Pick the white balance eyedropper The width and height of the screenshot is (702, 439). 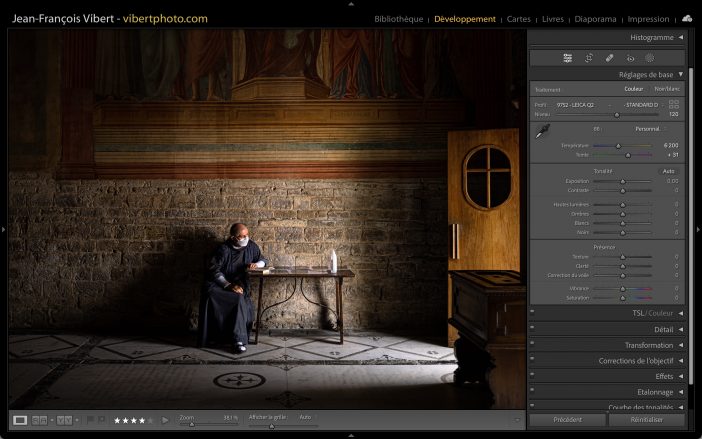click(541, 133)
